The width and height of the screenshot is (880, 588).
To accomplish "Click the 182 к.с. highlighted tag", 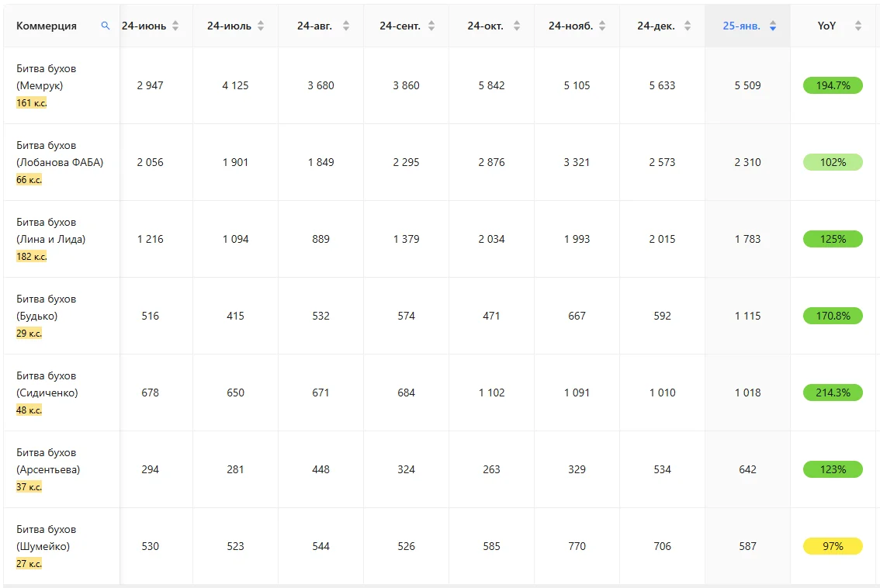I will click(x=31, y=257).
